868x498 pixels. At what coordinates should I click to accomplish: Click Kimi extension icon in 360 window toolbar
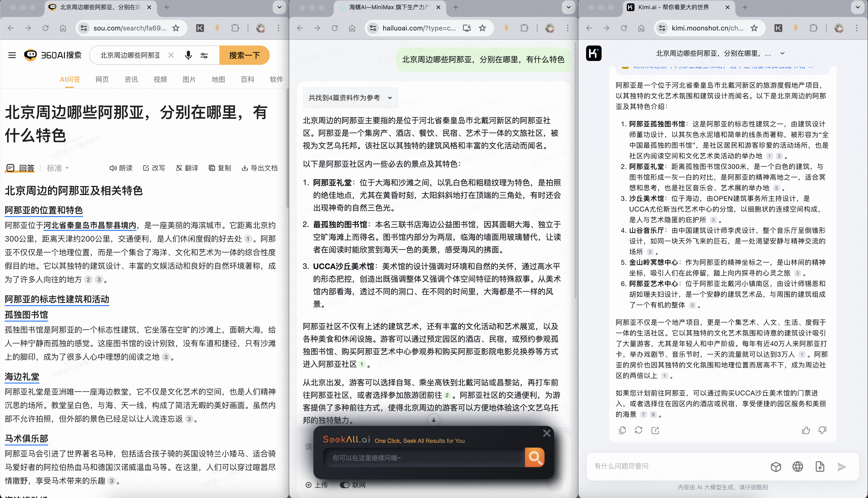tap(200, 28)
